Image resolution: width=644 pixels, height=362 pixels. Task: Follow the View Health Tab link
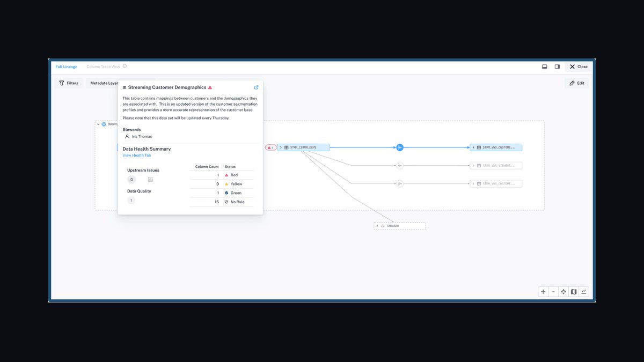137,156
